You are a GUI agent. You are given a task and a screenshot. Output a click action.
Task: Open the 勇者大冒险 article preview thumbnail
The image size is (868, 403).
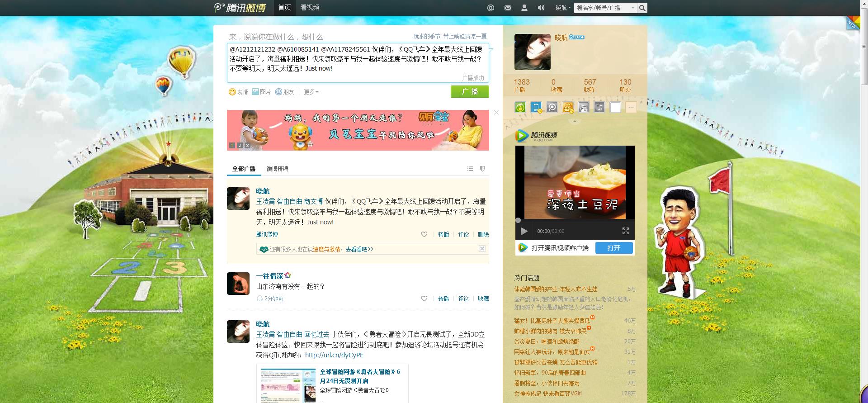click(x=288, y=385)
